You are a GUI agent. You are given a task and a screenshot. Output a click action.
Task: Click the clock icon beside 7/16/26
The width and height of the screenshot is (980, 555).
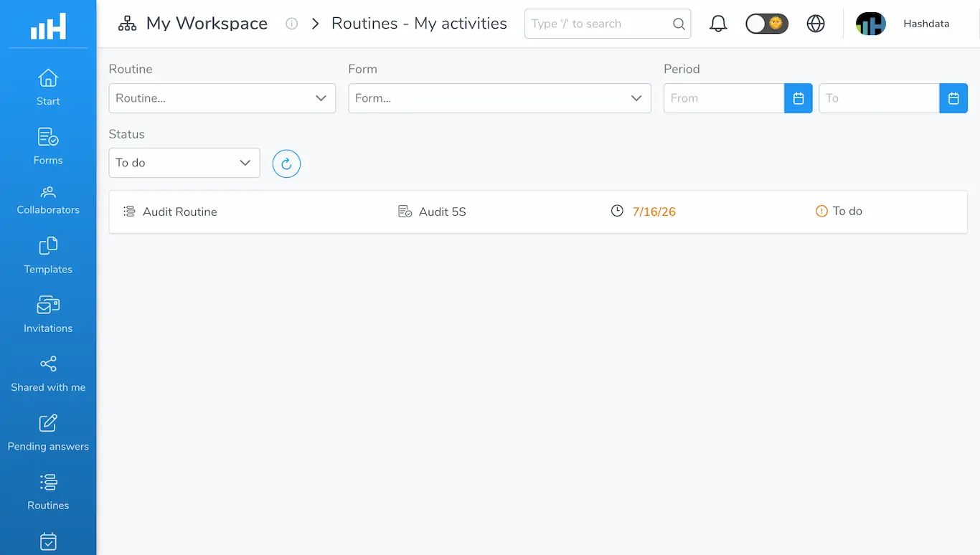[617, 211]
